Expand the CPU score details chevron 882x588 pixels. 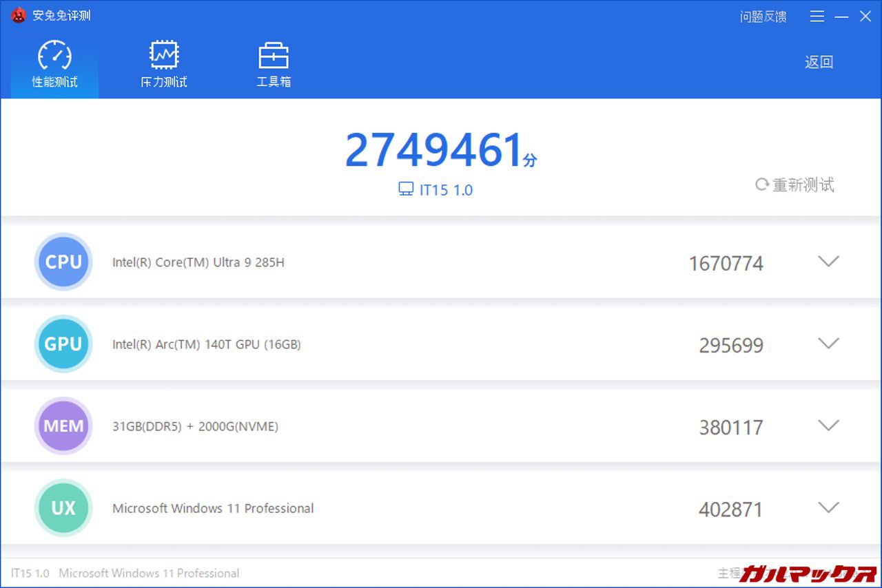pyautogui.click(x=828, y=262)
